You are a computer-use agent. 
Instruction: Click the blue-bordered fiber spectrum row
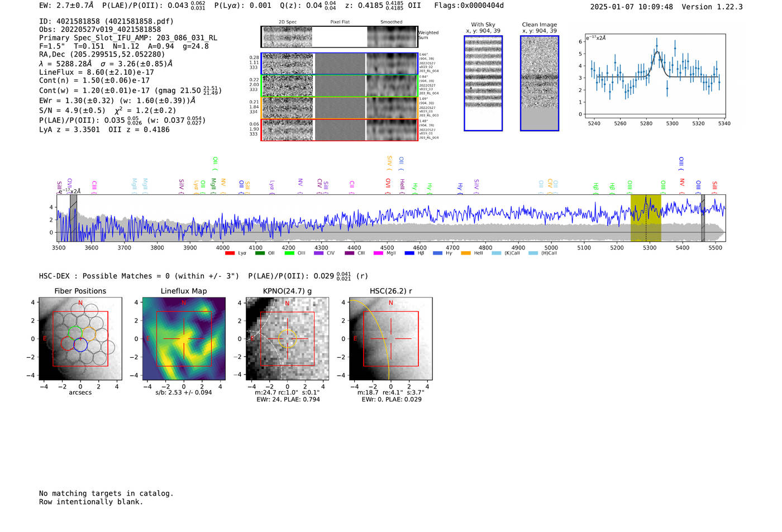pyautogui.click(x=339, y=64)
